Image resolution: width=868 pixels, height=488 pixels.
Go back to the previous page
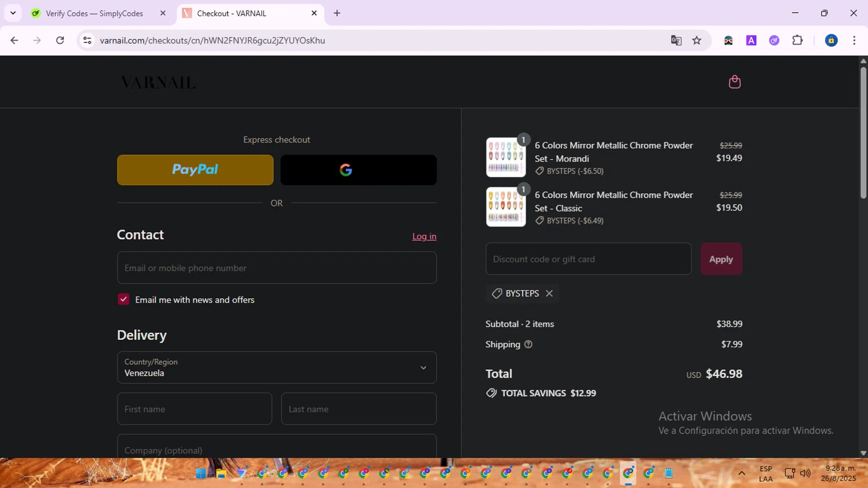point(14,41)
